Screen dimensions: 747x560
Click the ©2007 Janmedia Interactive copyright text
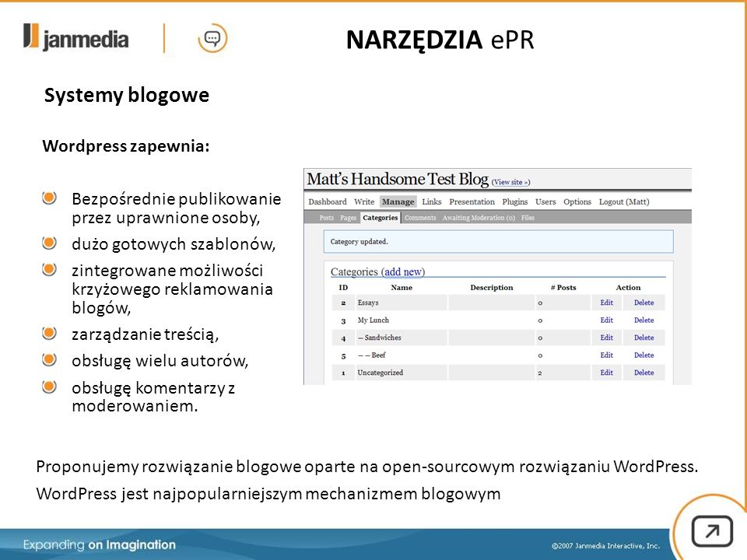pyautogui.click(x=605, y=546)
